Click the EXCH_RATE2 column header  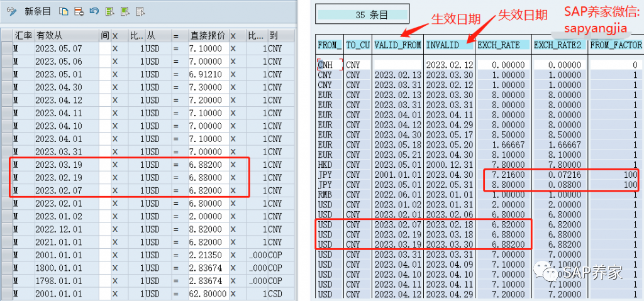pos(559,45)
